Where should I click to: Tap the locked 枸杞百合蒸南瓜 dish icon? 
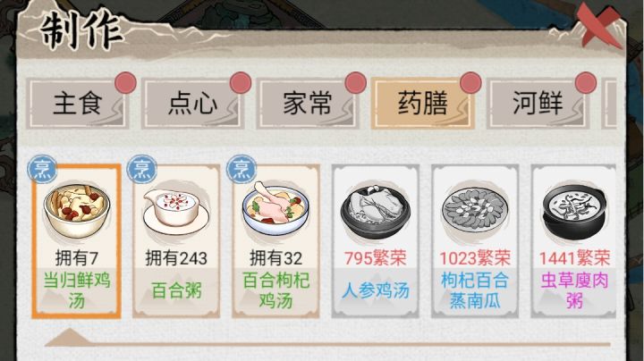tap(475, 210)
